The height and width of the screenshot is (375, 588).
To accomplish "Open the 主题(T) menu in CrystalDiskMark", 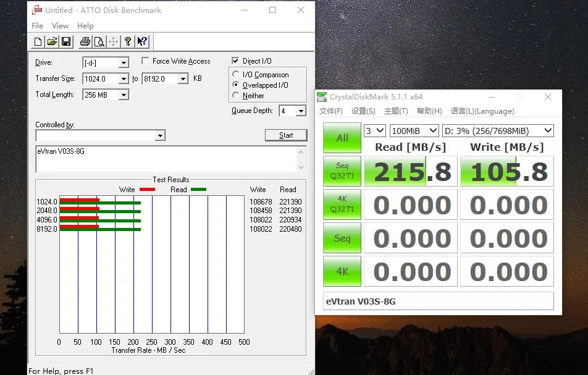I will (x=396, y=111).
